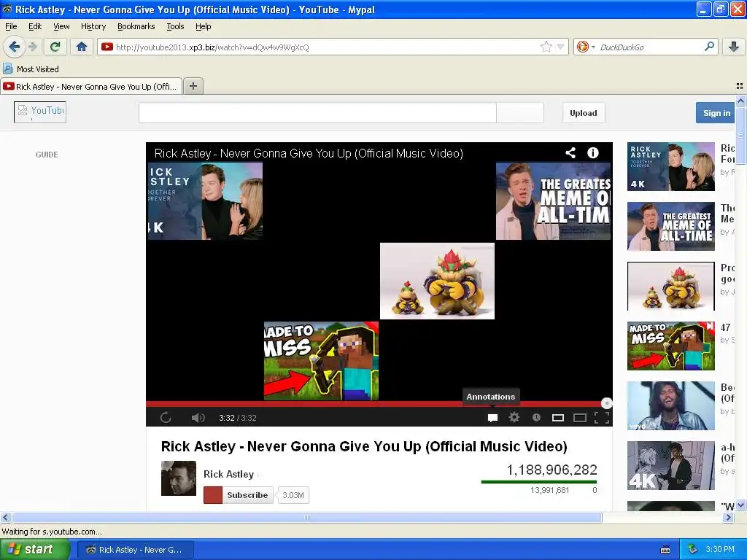Open the Most Visited bookmarks folder
The width and height of the screenshot is (747, 560).
click(31, 69)
